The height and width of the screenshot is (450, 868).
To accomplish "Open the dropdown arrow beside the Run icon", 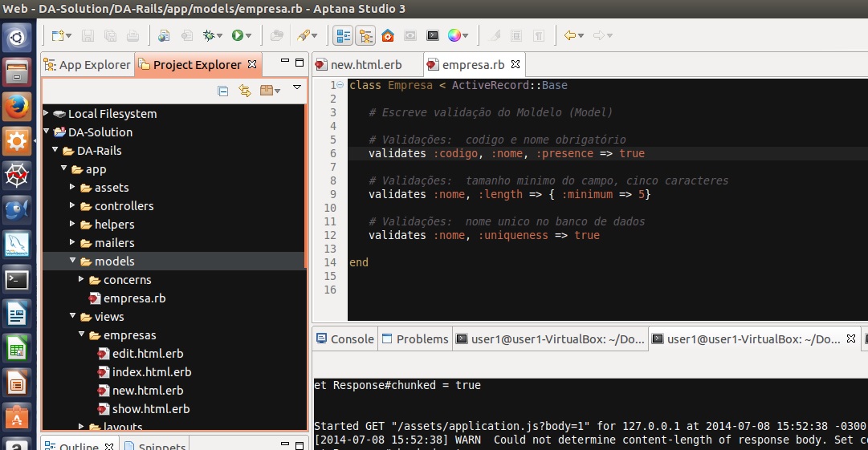I will [249, 35].
